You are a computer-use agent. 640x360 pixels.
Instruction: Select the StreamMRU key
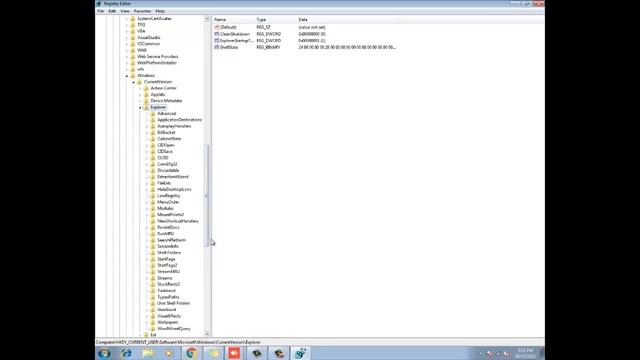coord(168,272)
